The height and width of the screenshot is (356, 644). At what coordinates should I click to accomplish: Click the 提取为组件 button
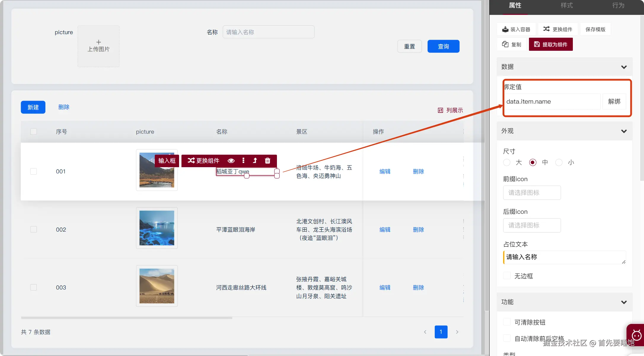(x=551, y=44)
